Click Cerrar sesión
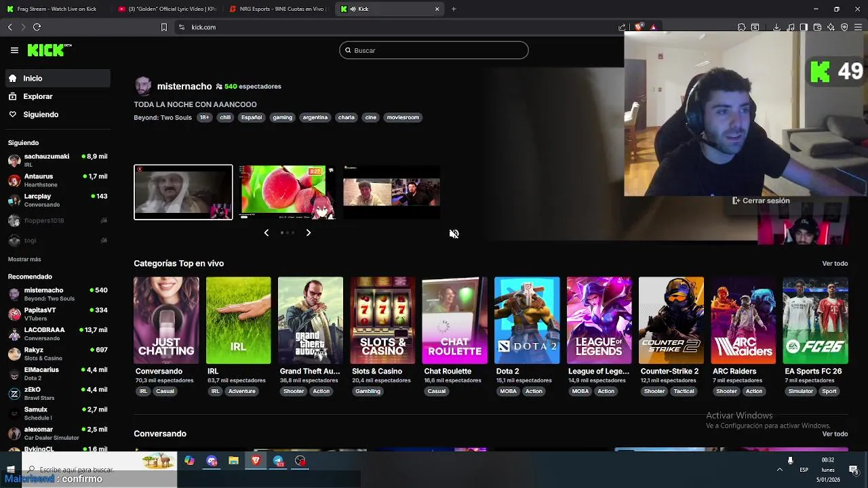868x488 pixels. [x=761, y=201]
